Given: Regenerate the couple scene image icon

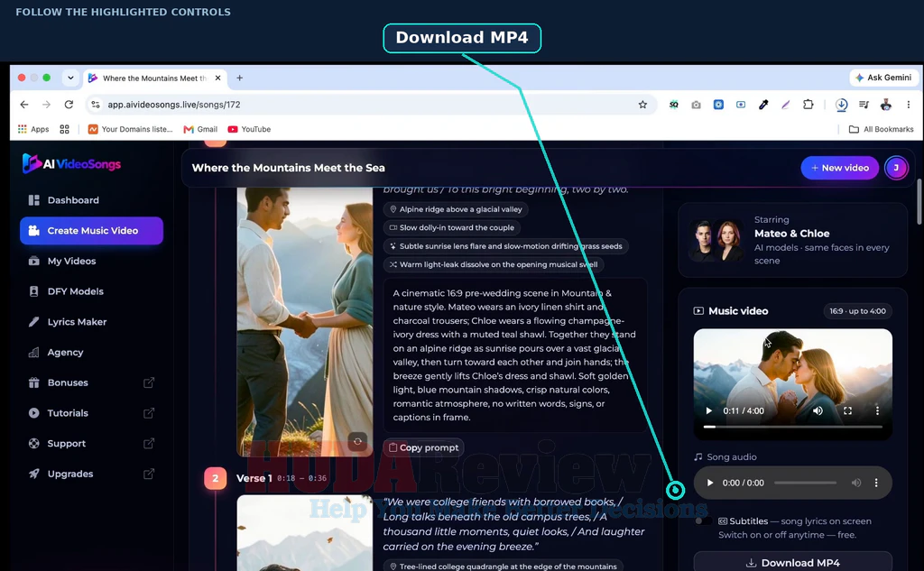Looking at the screenshot, I should pos(357,441).
